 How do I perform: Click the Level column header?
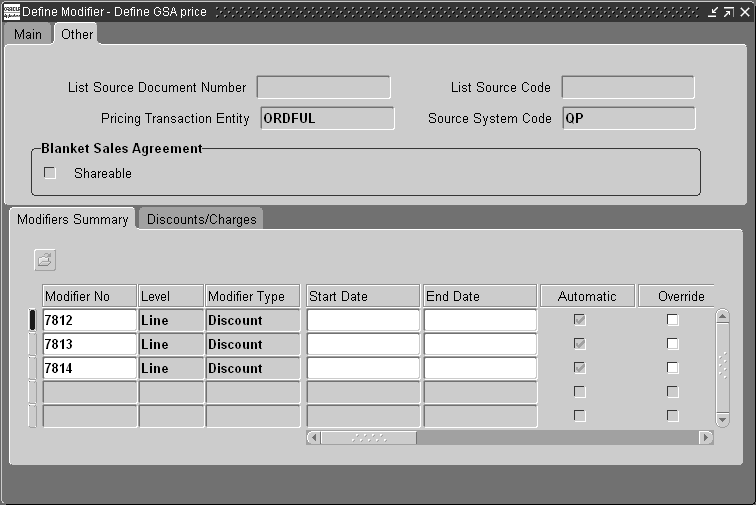pyautogui.click(x=171, y=296)
